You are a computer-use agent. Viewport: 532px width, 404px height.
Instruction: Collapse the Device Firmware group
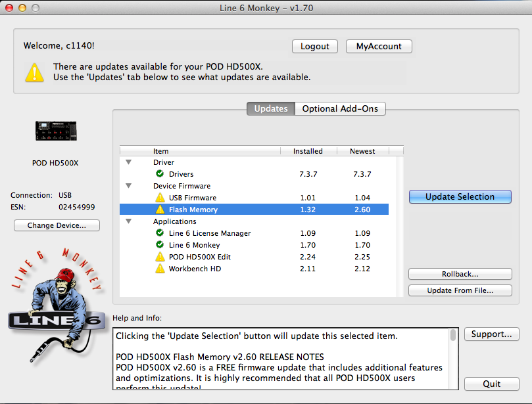[129, 186]
